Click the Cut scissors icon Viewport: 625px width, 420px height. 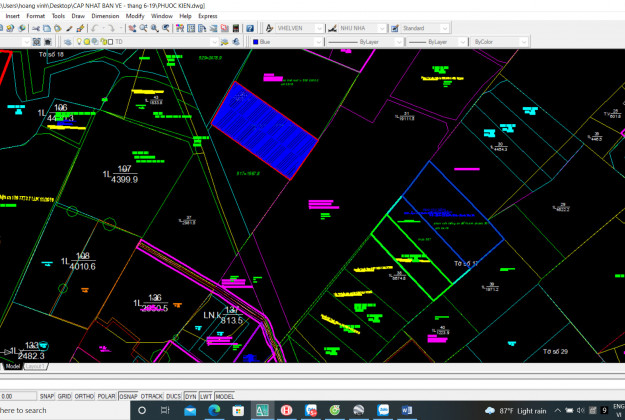36,28
